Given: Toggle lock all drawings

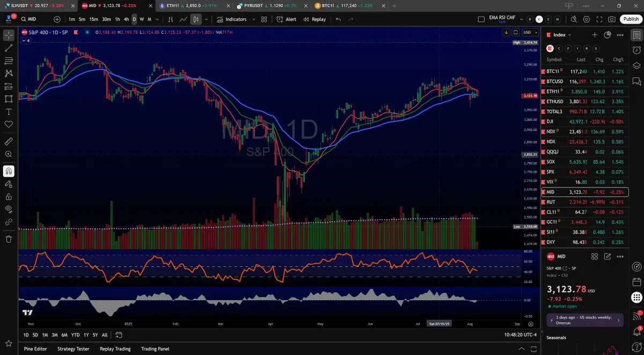Looking at the screenshot, I should 9,197.
